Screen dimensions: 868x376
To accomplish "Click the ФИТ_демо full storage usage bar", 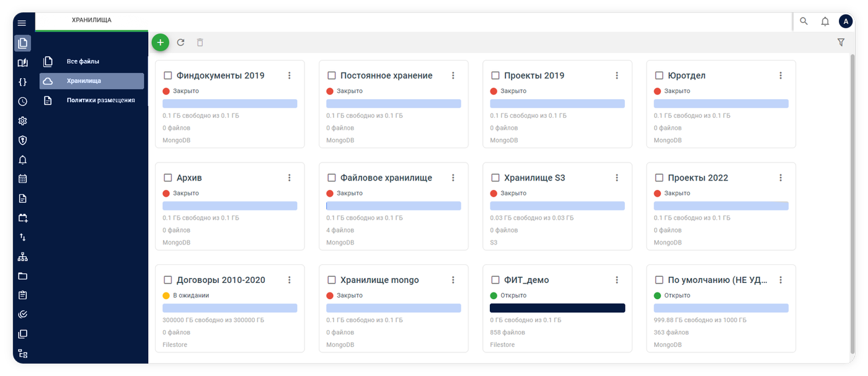I will (x=557, y=308).
